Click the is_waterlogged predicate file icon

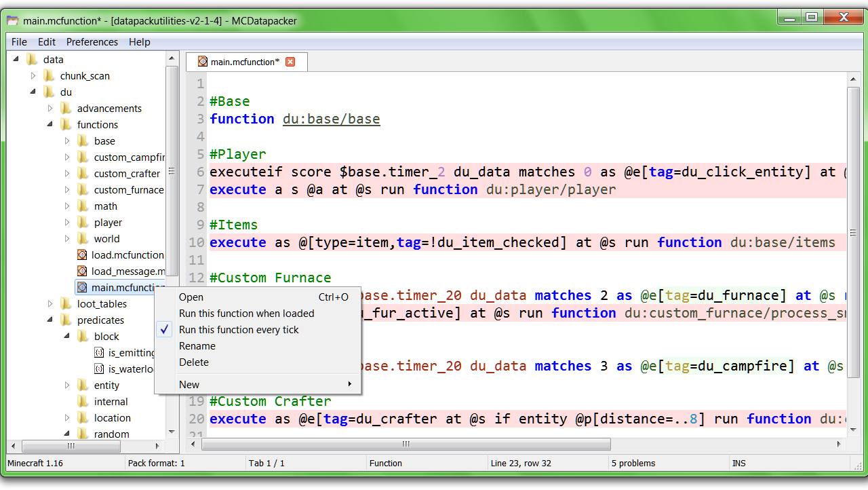pyautogui.click(x=99, y=369)
